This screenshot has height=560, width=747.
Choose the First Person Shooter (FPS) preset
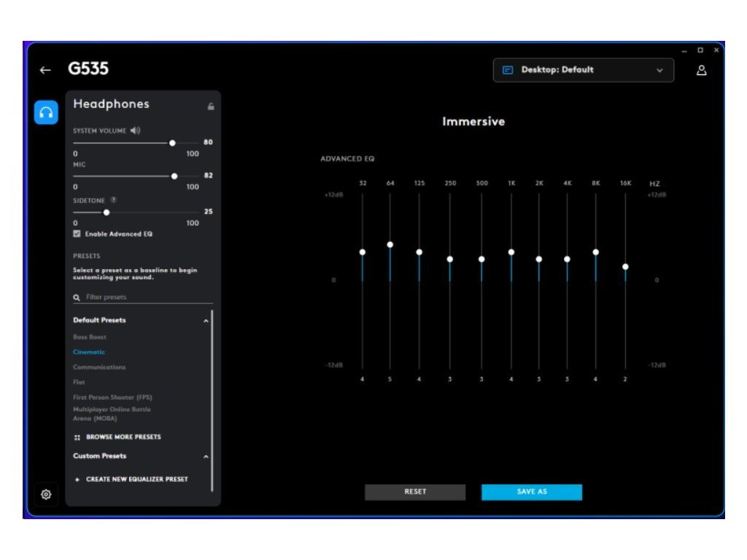click(x=112, y=397)
